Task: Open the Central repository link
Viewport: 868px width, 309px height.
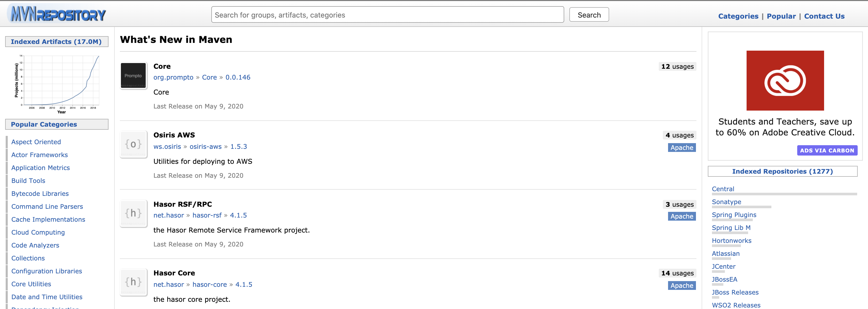Action: pos(723,189)
